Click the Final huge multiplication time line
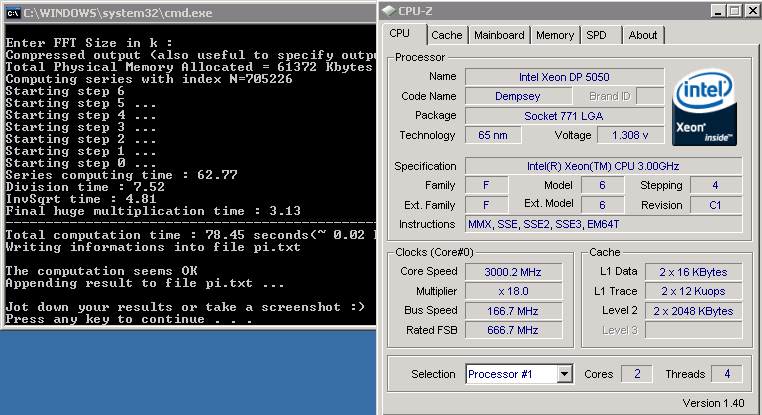This screenshot has height=415, width=762. (153, 211)
